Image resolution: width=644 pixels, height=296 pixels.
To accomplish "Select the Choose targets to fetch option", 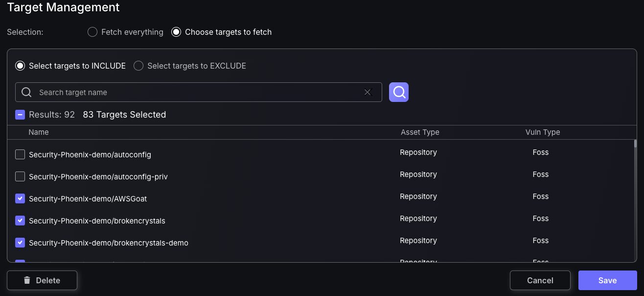I will 176,32.
